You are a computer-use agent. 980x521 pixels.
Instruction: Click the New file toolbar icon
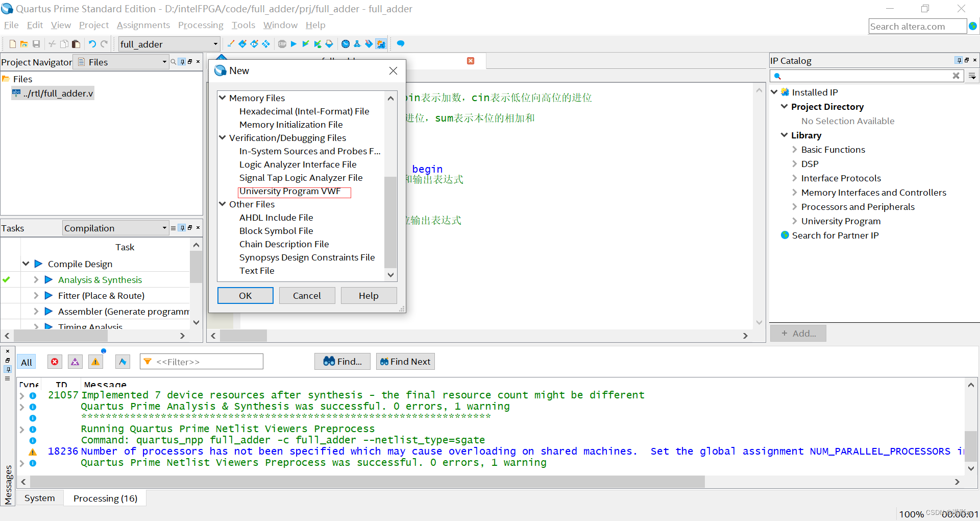point(13,44)
